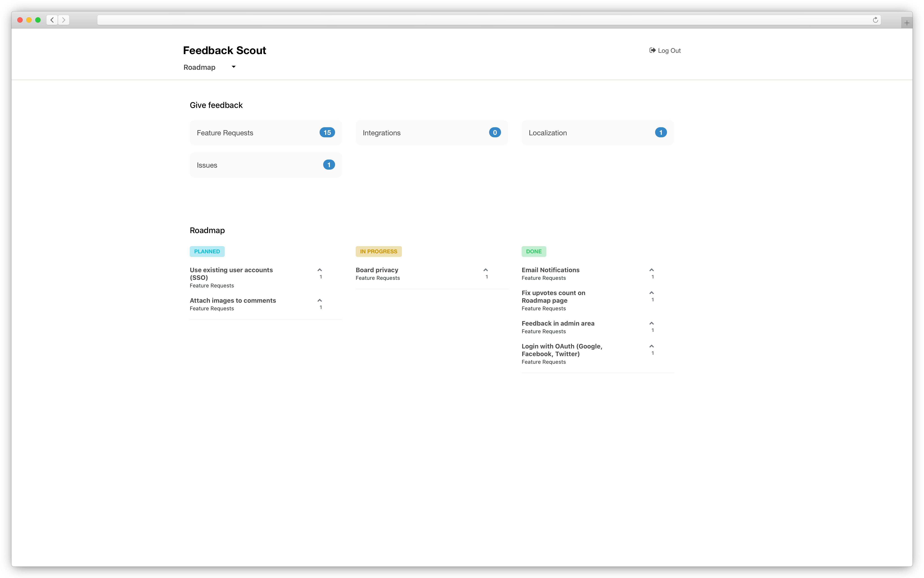Viewport: 924px width, 578px height.
Task: Upvote the Email Notifications item
Action: click(x=652, y=270)
